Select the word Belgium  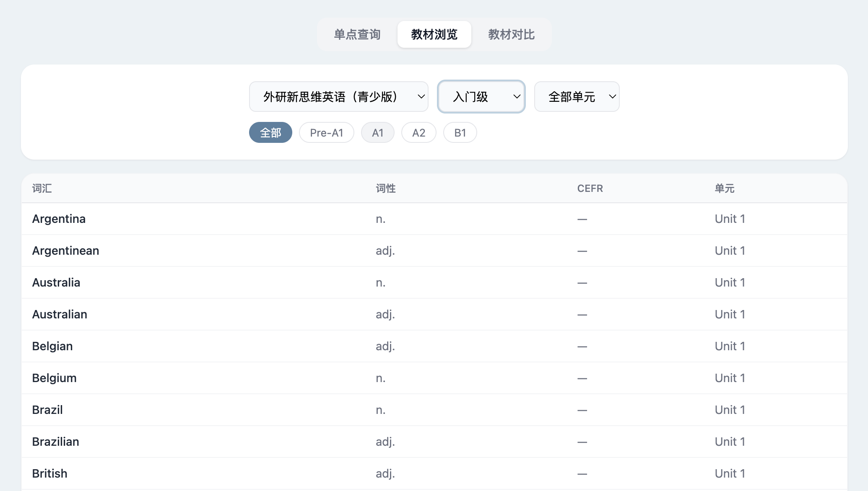coord(54,378)
